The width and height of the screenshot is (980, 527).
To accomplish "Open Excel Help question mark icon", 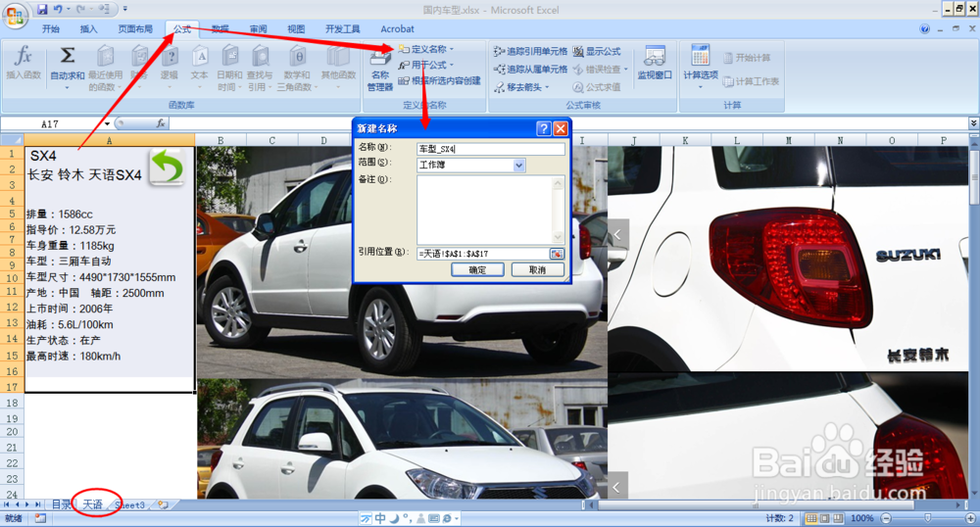I will [925, 28].
